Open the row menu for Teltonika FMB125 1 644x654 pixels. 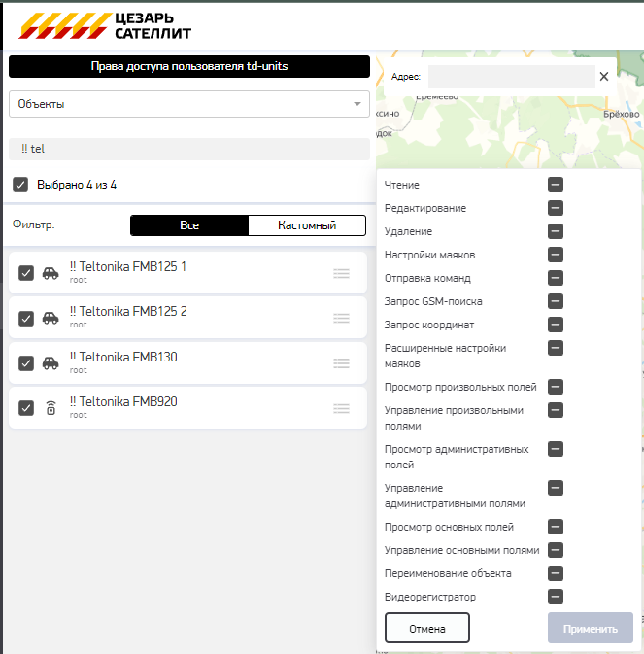click(341, 274)
